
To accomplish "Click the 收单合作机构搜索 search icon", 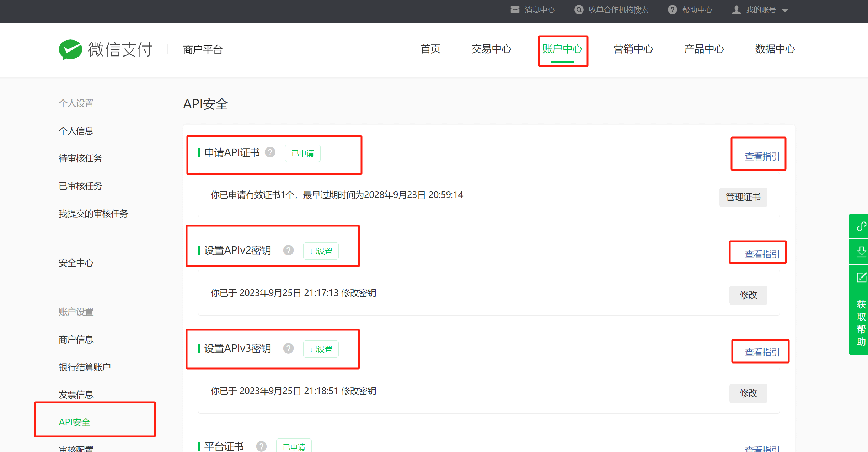I will click(x=579, y=10).
